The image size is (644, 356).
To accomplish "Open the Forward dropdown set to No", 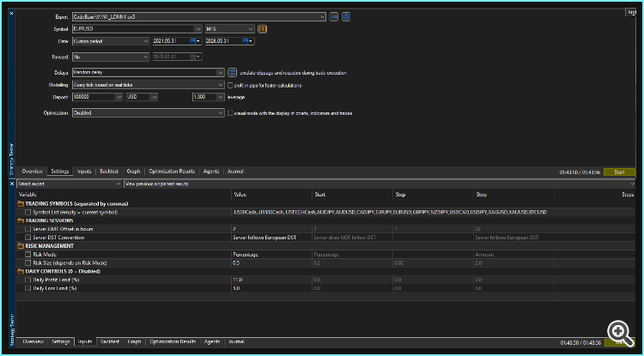I will click(111, 57).
